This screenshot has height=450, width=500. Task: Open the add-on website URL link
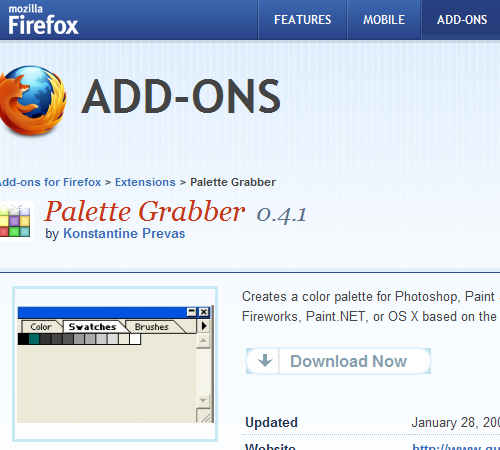[x=456, y=447]
